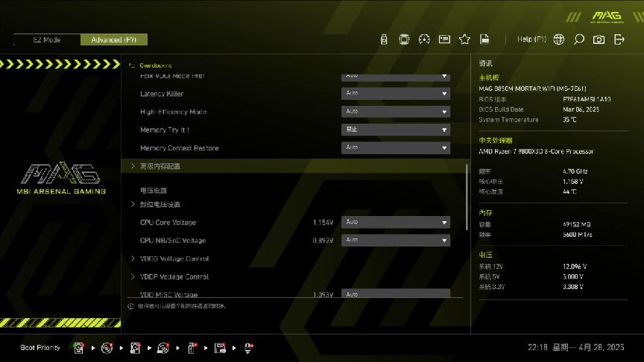Select the USB floppy boot device icon
This screenshot has width=644, height=362.
point(220,348)
